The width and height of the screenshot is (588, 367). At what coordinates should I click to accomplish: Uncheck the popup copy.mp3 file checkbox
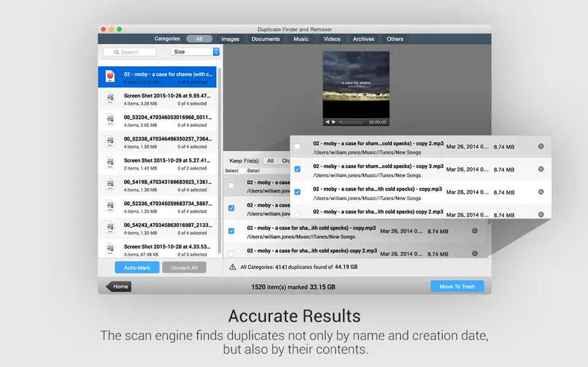[x=297, y=192]
